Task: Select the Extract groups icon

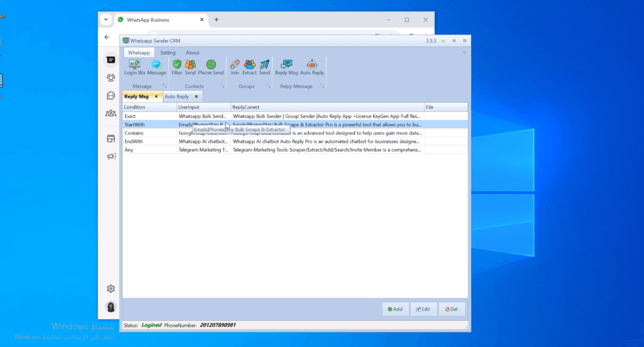Action: click(250, 64)
